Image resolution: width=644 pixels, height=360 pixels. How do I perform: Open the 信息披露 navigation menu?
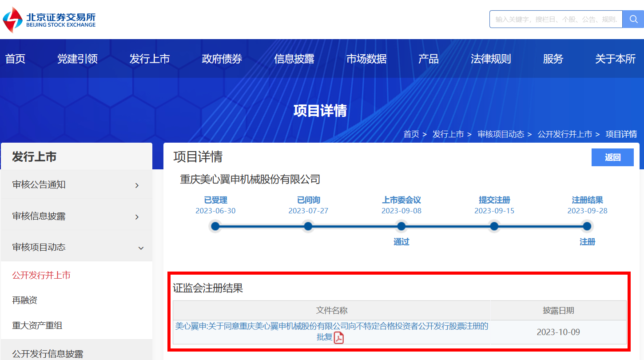(294, 59)
